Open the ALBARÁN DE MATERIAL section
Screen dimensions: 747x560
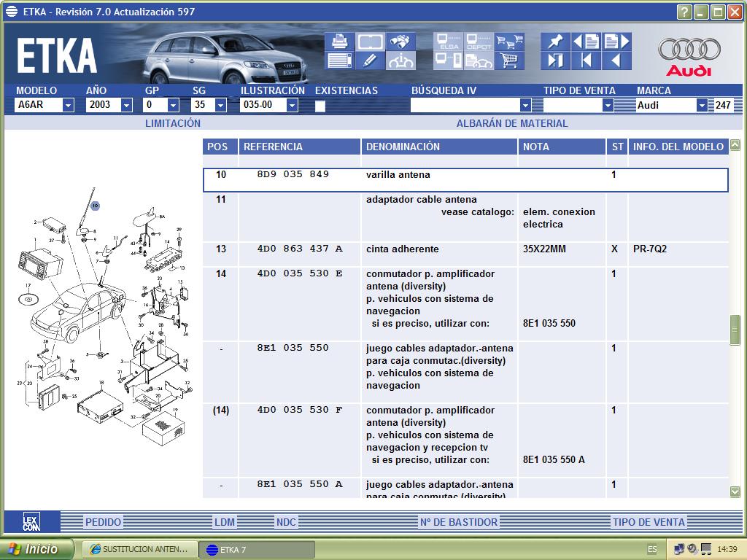click(x=512, y=123)
